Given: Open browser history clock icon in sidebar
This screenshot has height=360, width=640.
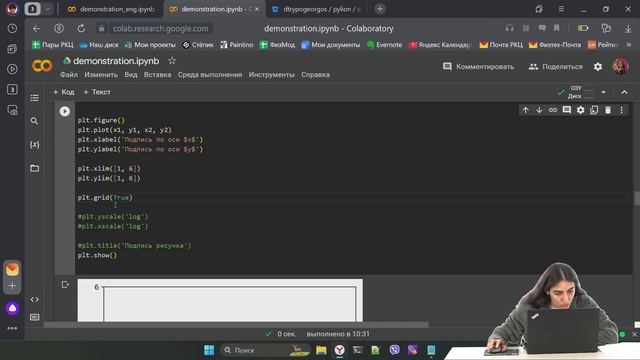Looking at the screenshot, I should [x=12, y=28].
